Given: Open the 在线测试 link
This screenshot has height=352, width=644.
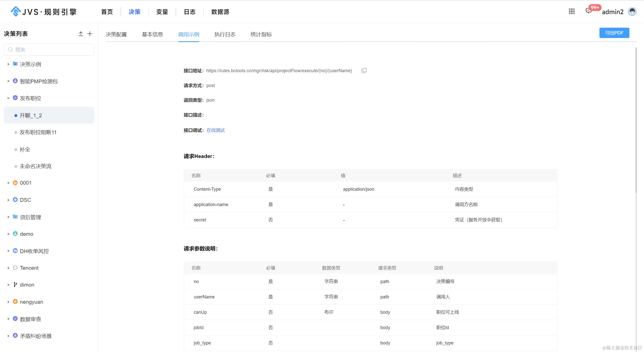Looking at the screenshot, I should point(215,130).
